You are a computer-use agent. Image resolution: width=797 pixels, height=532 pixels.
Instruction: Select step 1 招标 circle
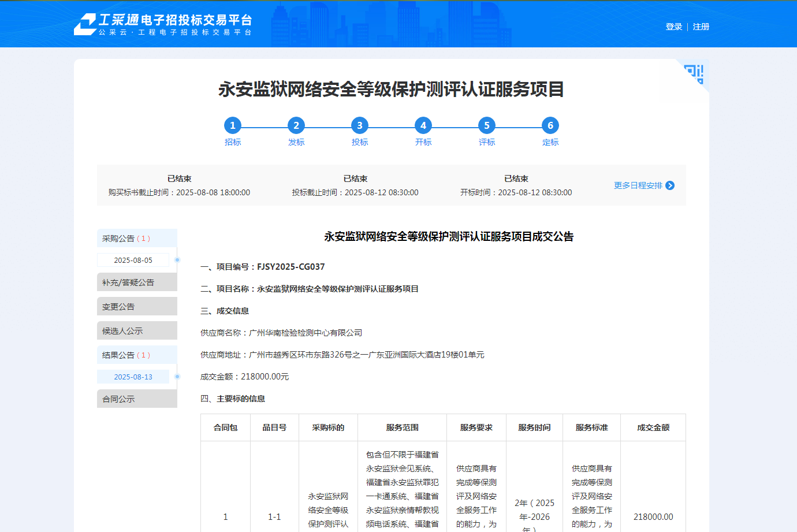click(233, 125)
